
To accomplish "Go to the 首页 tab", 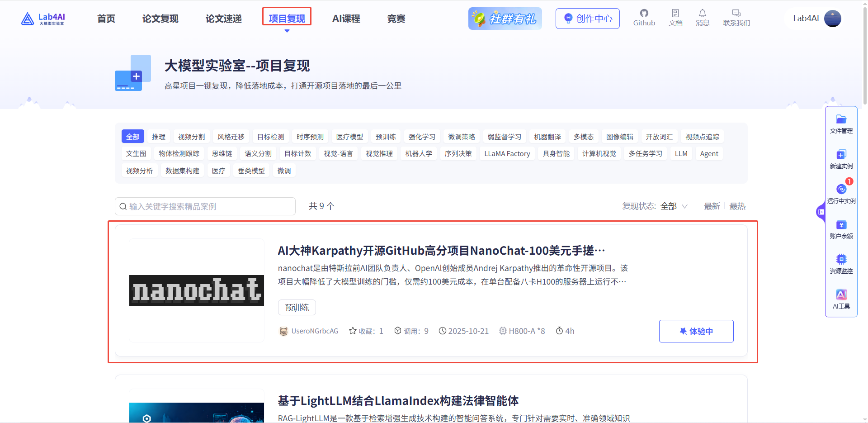I will pos(106,19).
